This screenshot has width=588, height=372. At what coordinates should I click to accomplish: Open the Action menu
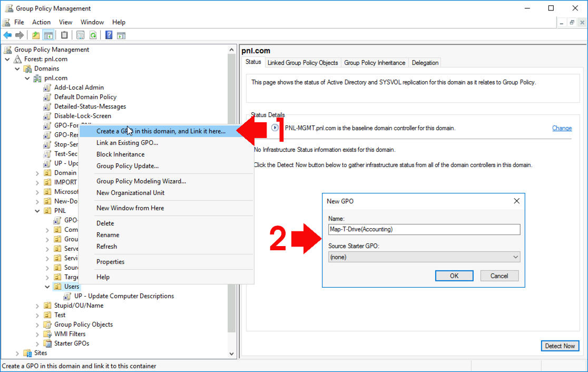coord(41,22)
